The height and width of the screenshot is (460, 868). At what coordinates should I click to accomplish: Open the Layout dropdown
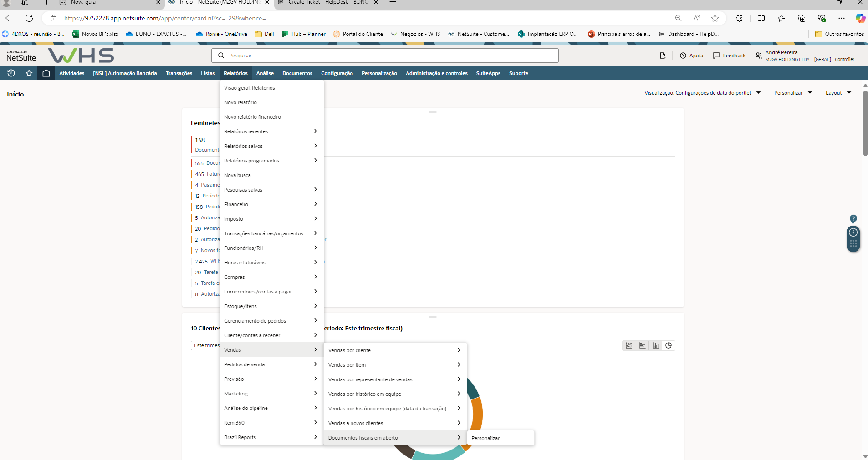tap(838, 93)
